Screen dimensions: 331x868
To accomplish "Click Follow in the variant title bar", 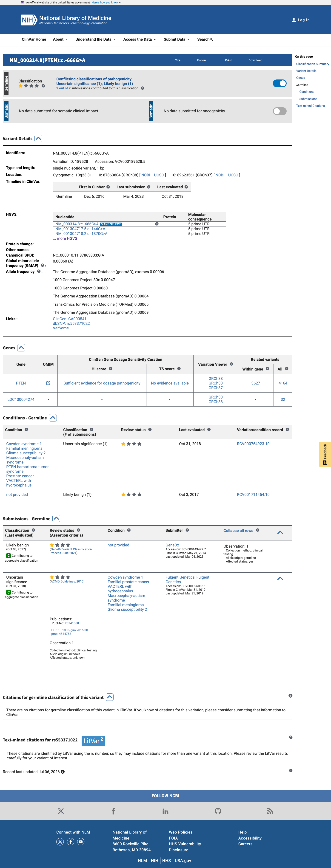I will click(x=202, y=60).
